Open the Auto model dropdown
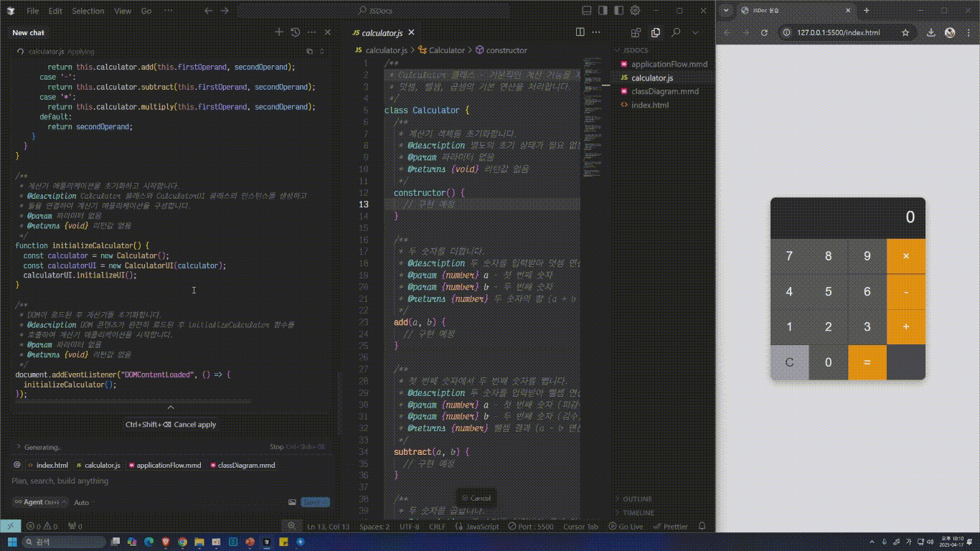Screen dimensions: 980x551 point(82,502)
